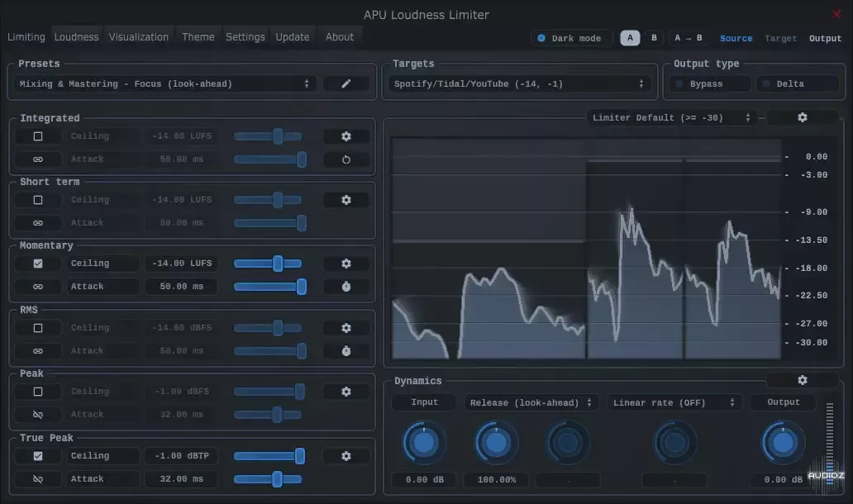Image resolution: width=853 pixels, height=504 pixels.
Task: Open graph visualization gear settings
Action: point(802,117)
